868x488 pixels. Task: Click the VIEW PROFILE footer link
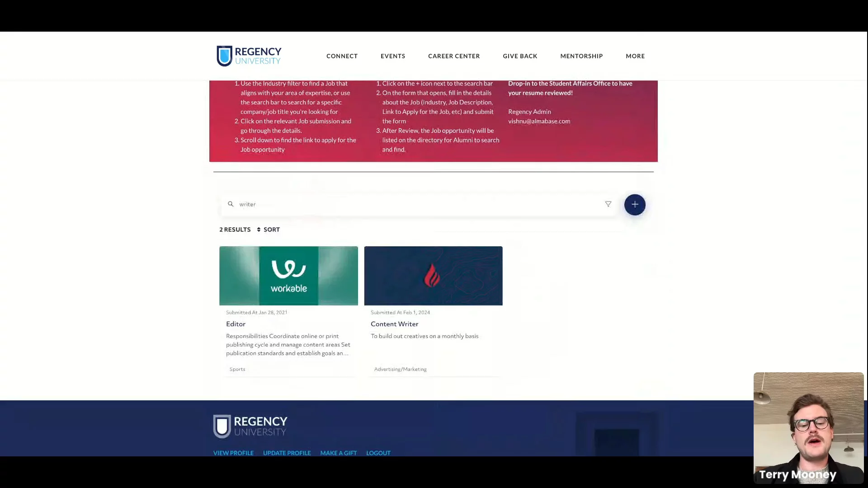(x=233, y=453)
